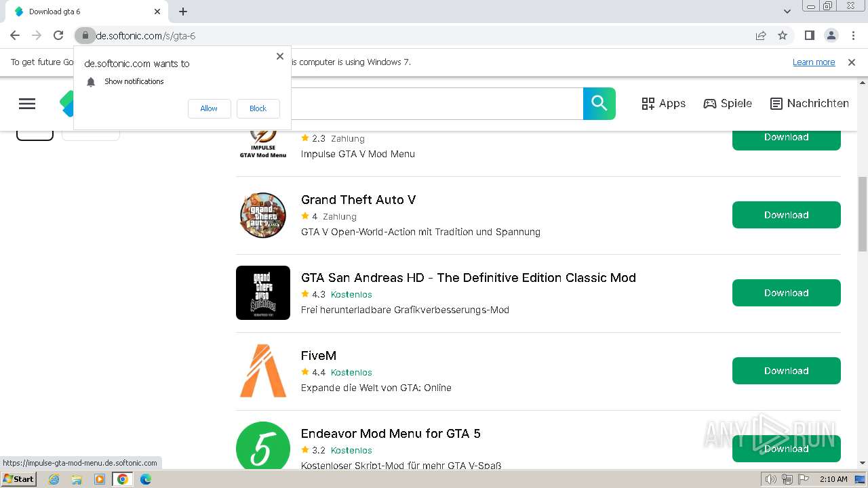Open Chrome three-dot menu

tap(853, 35)
